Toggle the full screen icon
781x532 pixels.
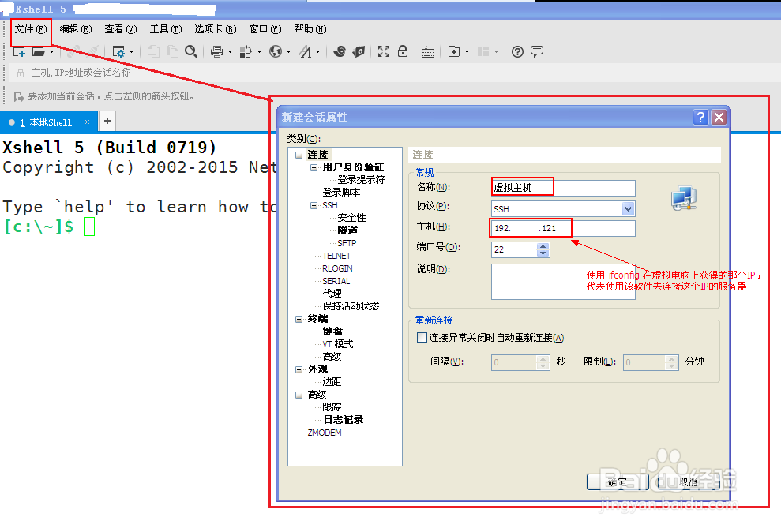point(384,51)
